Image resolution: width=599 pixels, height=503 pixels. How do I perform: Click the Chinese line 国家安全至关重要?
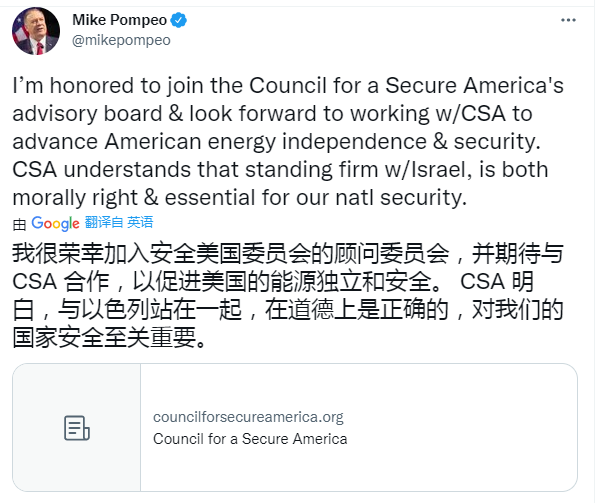(110, 338)
